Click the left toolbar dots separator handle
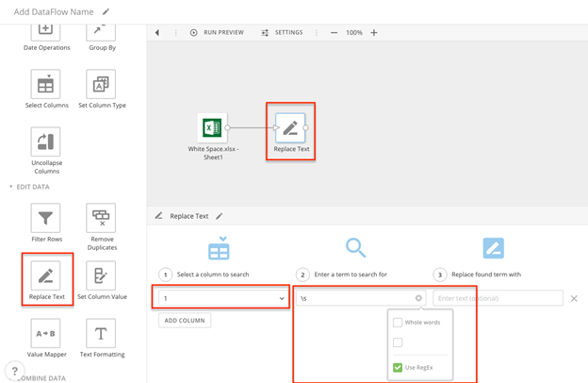The width and height of the screenshot is (588, 383). pyautogui.click(x=176, y=33)
